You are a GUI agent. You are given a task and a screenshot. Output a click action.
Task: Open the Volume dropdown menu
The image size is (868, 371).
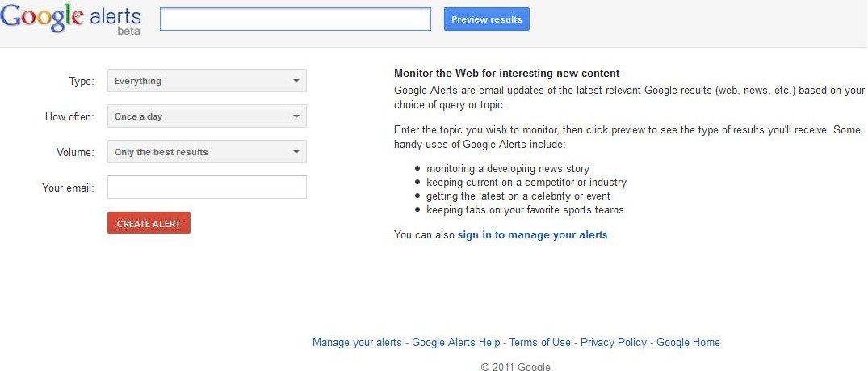coord(207,152)
